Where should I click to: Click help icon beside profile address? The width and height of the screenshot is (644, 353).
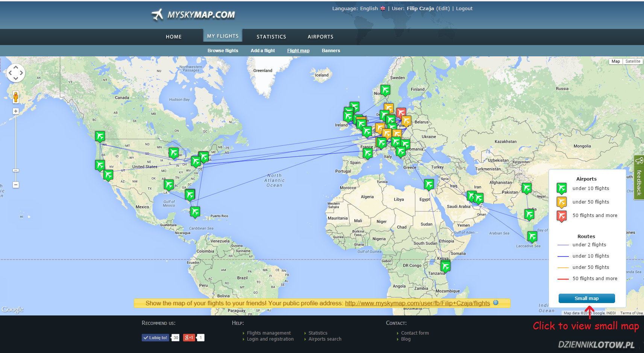pos(496,303)
